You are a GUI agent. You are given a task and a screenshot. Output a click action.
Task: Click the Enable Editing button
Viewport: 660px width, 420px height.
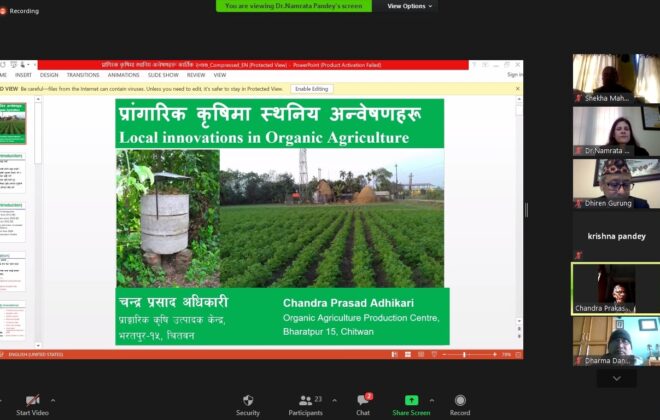311,89
